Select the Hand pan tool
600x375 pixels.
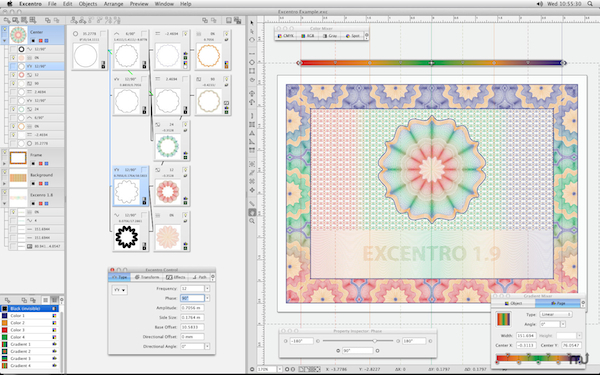point(252,212)
